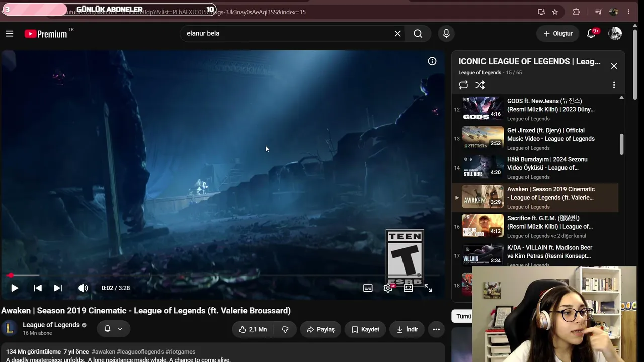Open the notifications bell in the header

point(592,34)
